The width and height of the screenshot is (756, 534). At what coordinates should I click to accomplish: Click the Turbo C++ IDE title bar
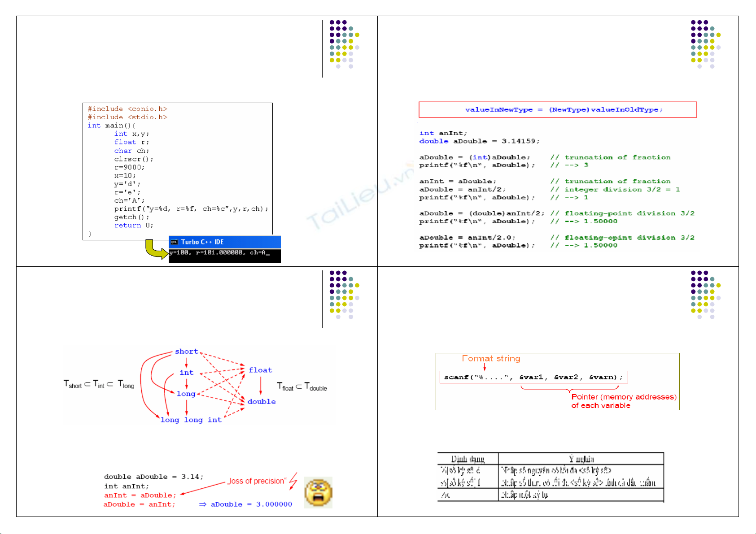(x=224, y=242)
